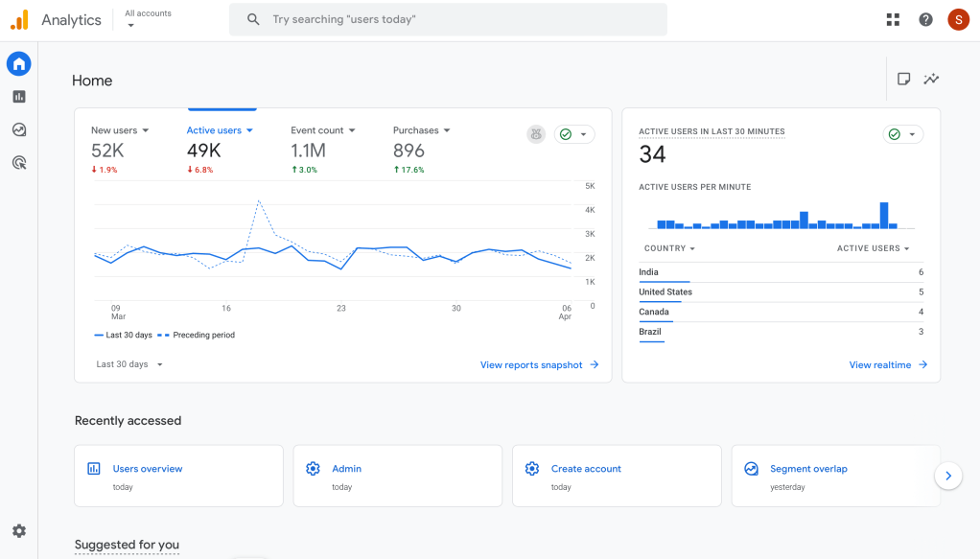
Task: Open the Google apps grid icon
Action: 893,19
